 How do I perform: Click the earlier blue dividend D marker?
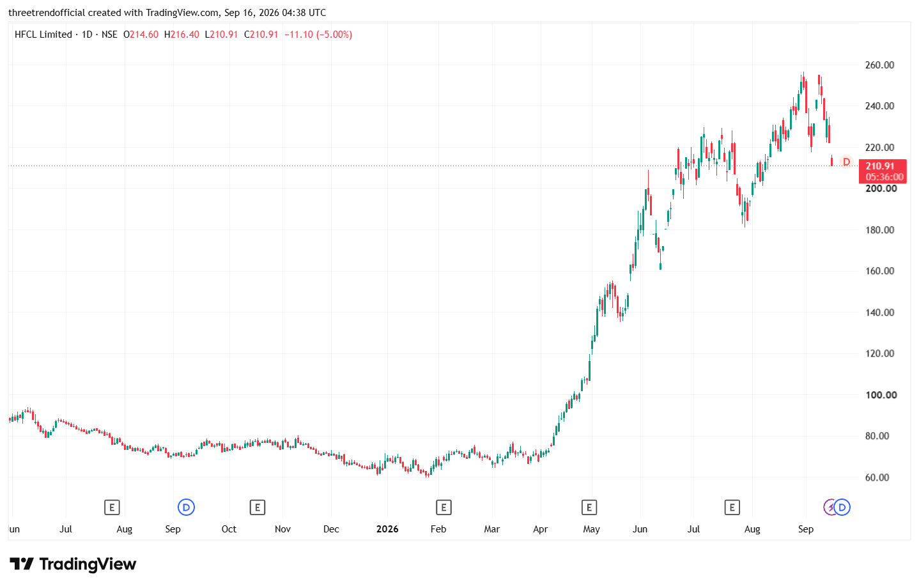(x=186, y=507)
